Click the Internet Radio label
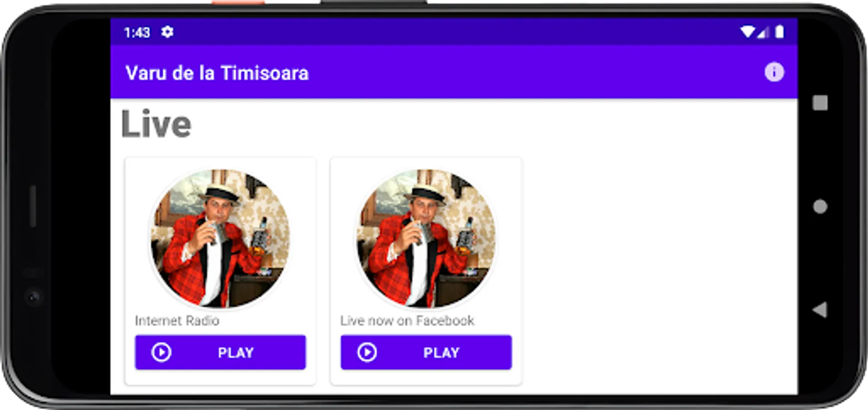This screenshot has width=868, height=410. tap(177, 321)
